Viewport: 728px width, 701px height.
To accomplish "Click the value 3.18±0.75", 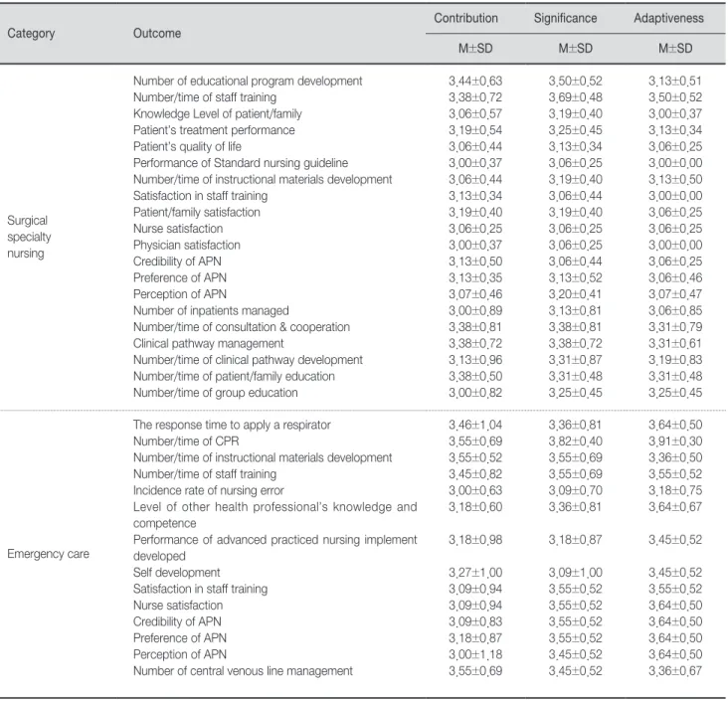I will pos(675,490).
